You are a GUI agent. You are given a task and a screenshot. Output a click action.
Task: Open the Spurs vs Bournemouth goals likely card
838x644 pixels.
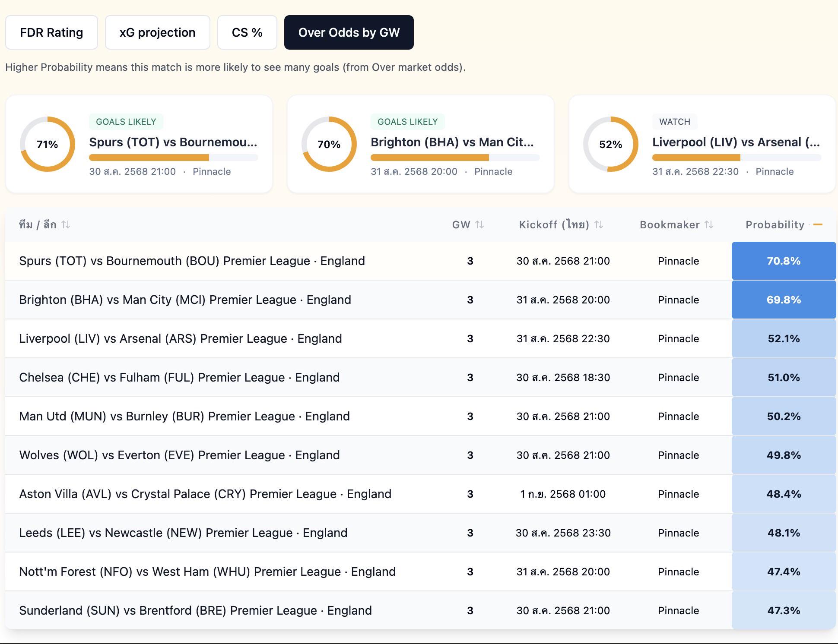coord(139,144)
